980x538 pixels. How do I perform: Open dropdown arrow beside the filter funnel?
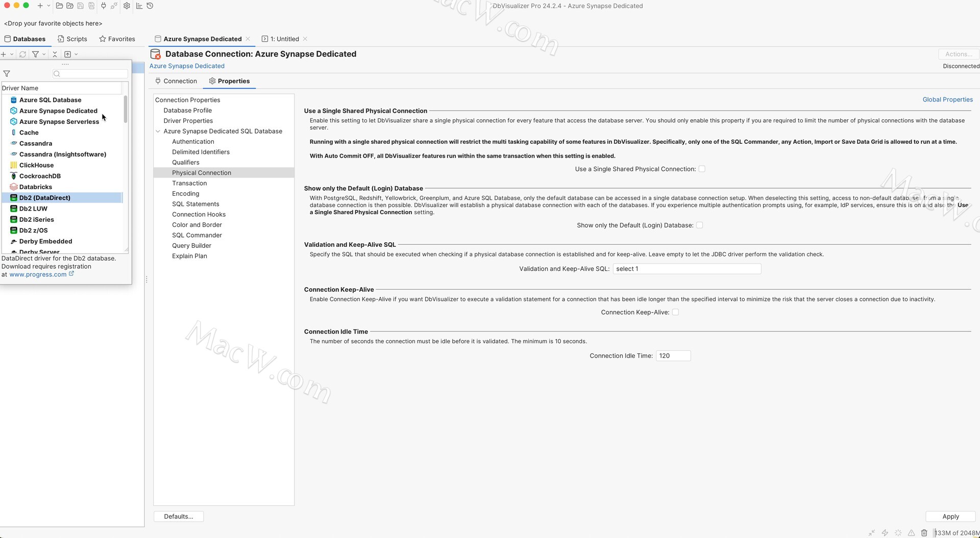point(44,54)
